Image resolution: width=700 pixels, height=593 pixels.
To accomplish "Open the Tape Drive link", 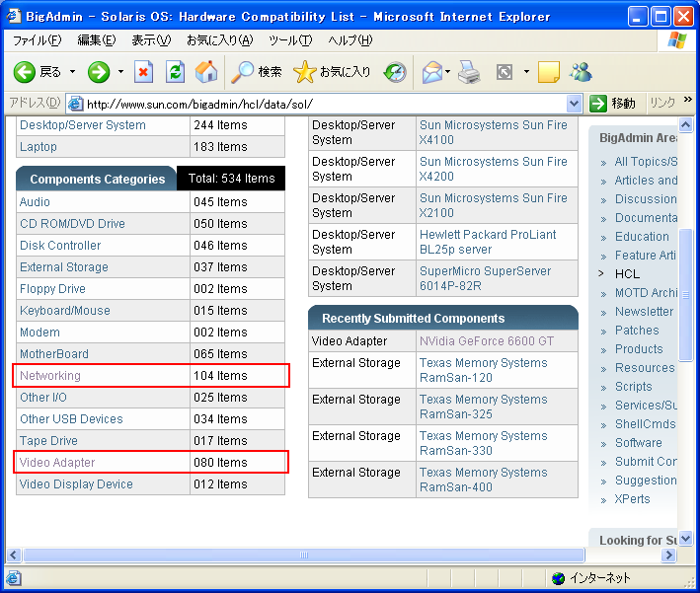I will pos(48,441).
